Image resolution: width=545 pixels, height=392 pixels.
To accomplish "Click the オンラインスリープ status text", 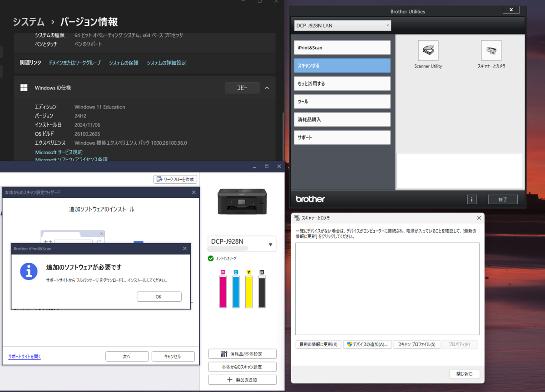I will 226,259.
